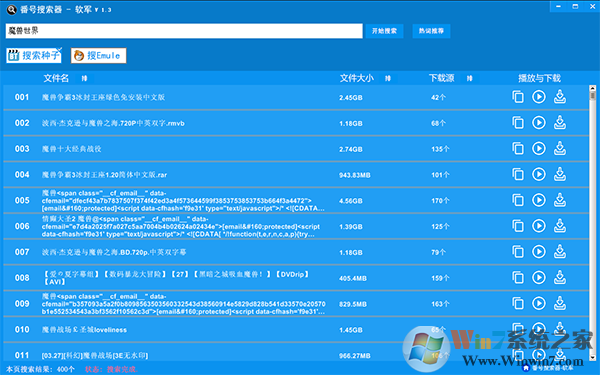Image resolution: width=600 pixels, height=375 pixels.
Task: Click 本页搜索结果 400个 status text
Action: coord(40,369)
